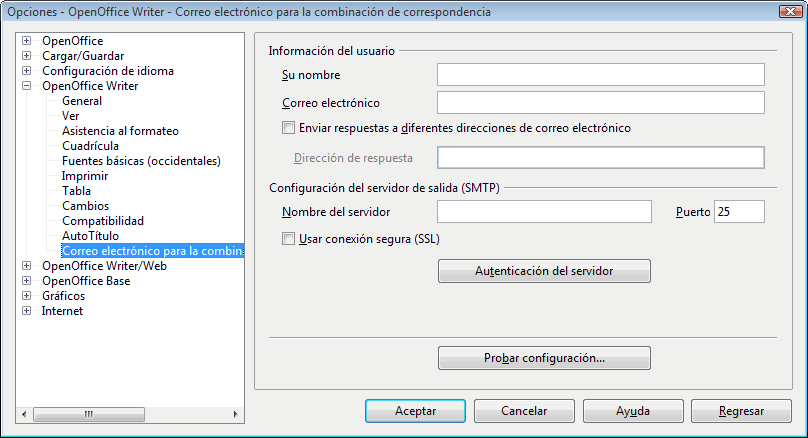Select Asistencia al formateo

coord(120,131)
